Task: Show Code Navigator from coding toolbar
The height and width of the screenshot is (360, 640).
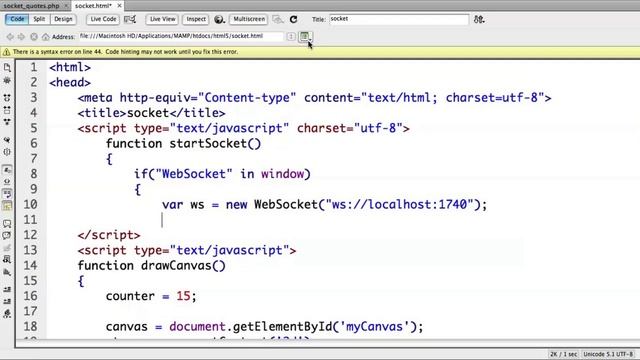Action: click(x=7, y=80)
